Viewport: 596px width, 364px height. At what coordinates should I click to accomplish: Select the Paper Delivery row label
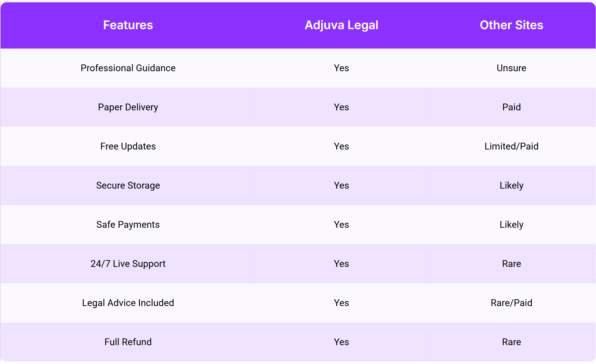128,107
